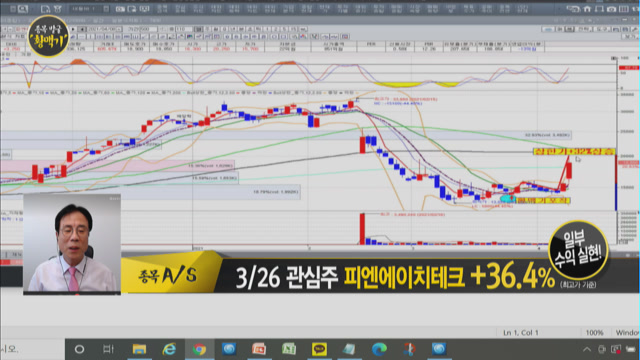Open File Explorer from the taskbar
Screen dimensions: 640x360
[139, 349]
